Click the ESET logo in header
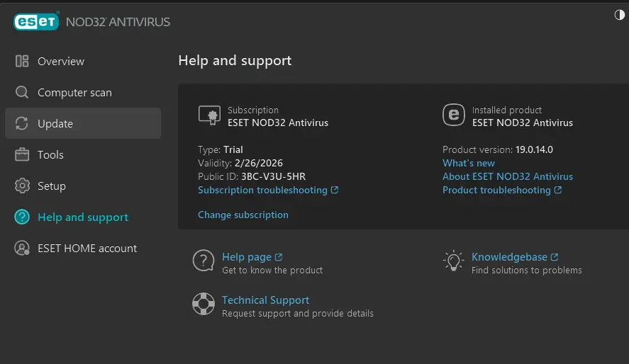The height and width of the screenshot is (364, 629). point(36,22)
